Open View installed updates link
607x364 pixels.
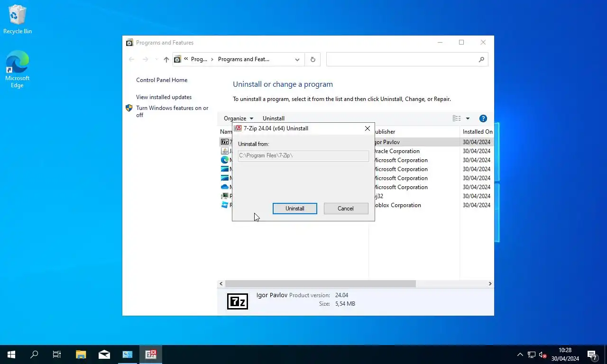point(164,97)
